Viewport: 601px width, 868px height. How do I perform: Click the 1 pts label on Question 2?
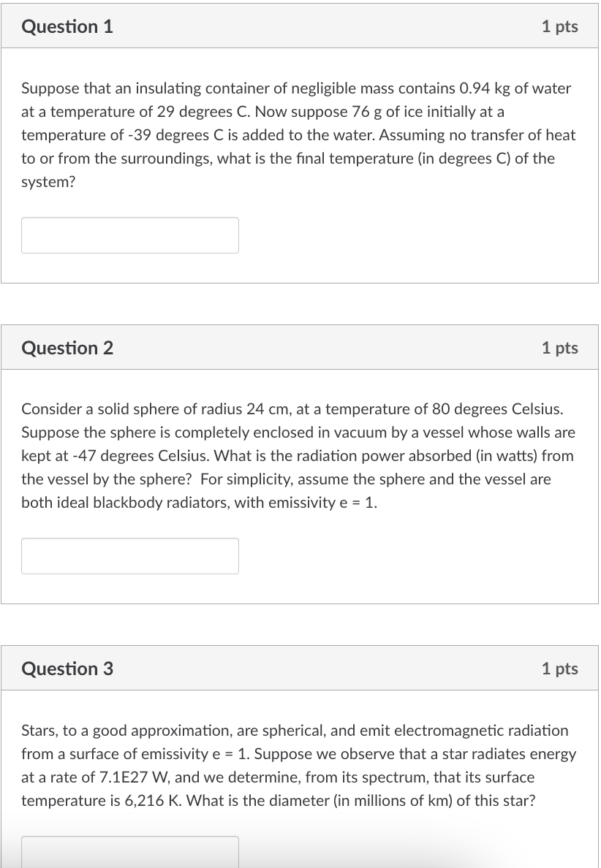coord(560,348)
